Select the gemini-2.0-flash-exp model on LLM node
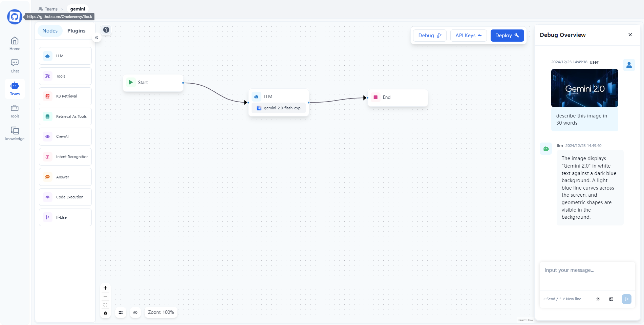Image resolution: width=644 pixels, height=325 pixels. coord(279,108)
